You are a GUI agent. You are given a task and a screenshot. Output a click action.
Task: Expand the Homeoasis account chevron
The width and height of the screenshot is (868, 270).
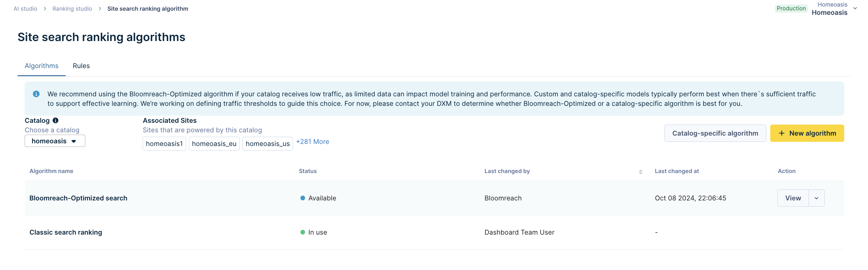coord(855,8)
